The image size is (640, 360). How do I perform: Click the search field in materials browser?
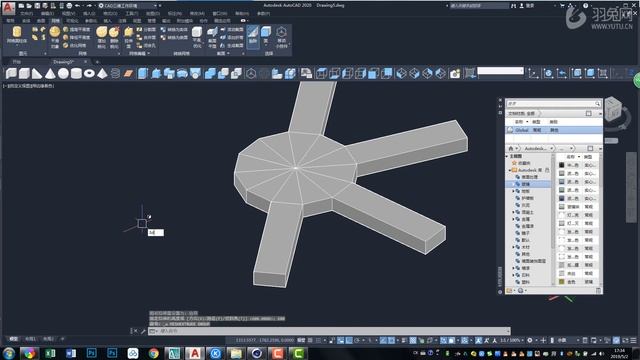[x=553, y=104]
